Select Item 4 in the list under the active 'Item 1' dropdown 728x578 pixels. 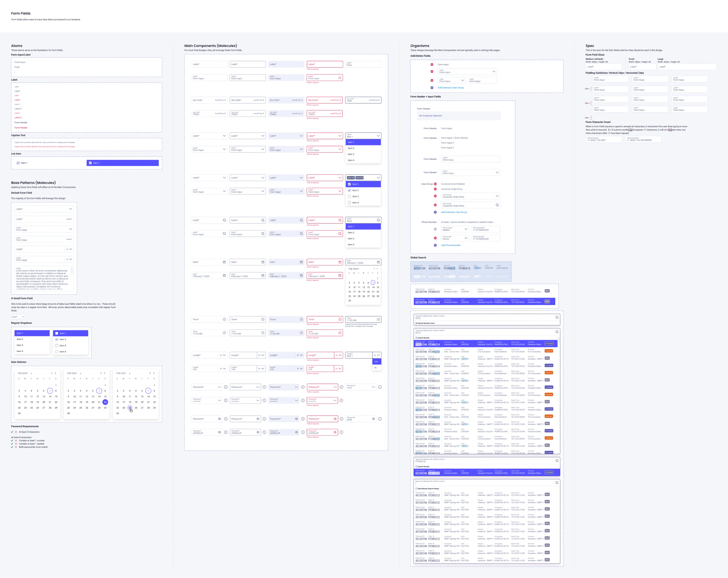pos(363,160)
